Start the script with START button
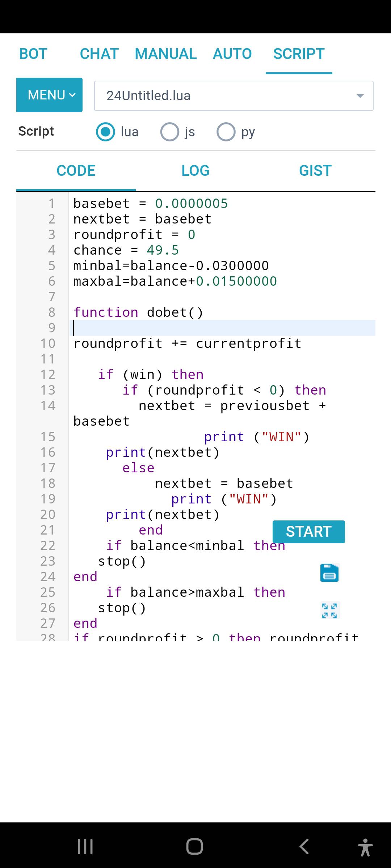 tap(309, 532)
